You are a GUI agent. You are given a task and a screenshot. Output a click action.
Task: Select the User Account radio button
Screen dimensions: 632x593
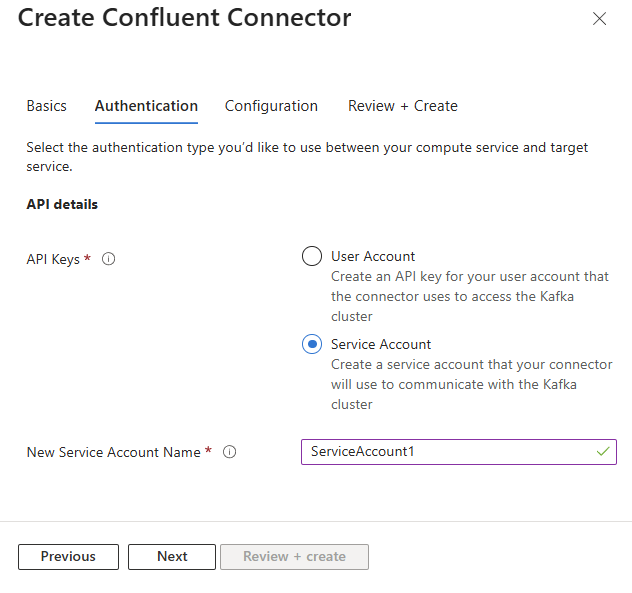point(312,256)
